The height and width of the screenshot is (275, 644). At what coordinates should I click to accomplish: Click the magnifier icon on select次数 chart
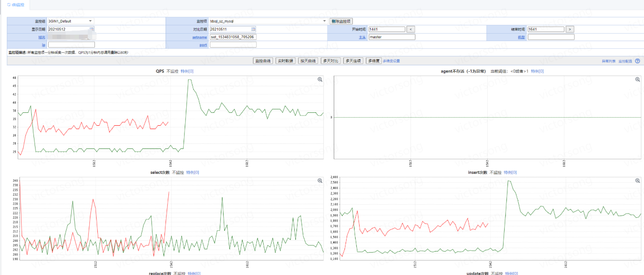(x=320, y=181)
